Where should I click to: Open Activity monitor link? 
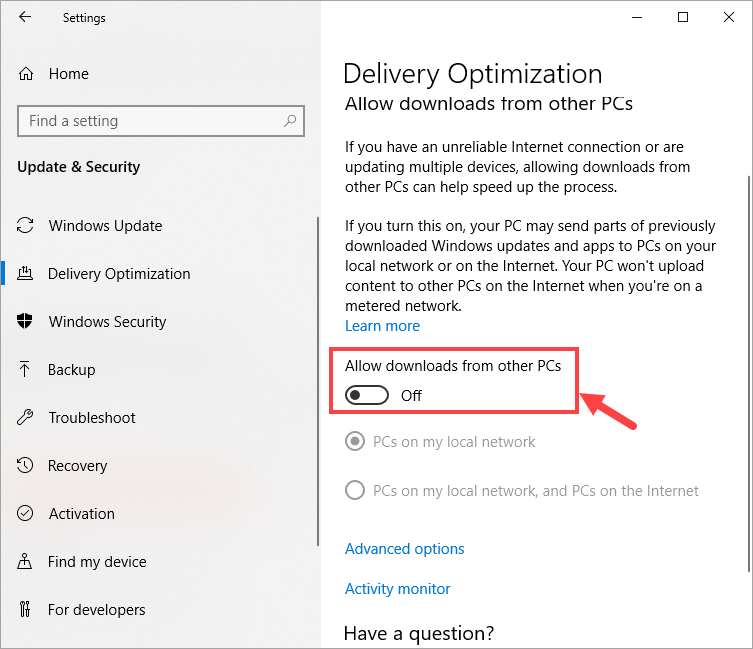[397, 588]
